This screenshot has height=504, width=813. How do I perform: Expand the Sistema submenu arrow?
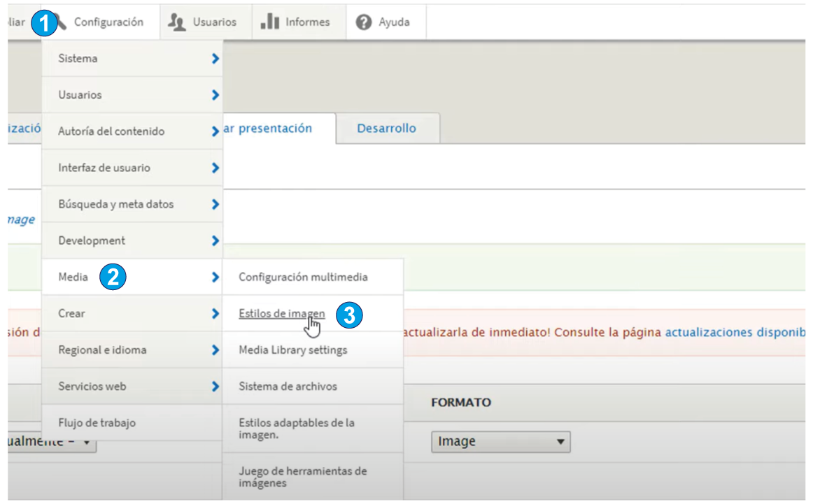(x=215, y=59)
